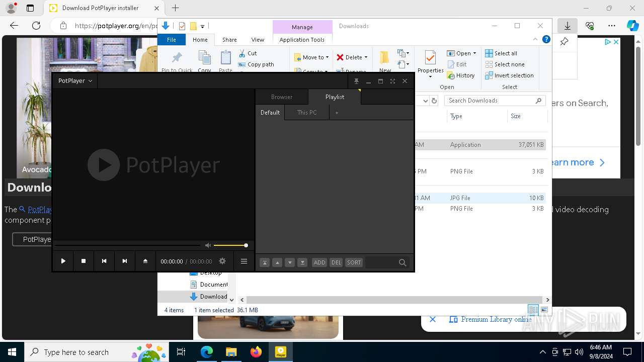Screen dimensions: 644x362
Task: Open Task View on the taskbar
Action: click(181, 352)
